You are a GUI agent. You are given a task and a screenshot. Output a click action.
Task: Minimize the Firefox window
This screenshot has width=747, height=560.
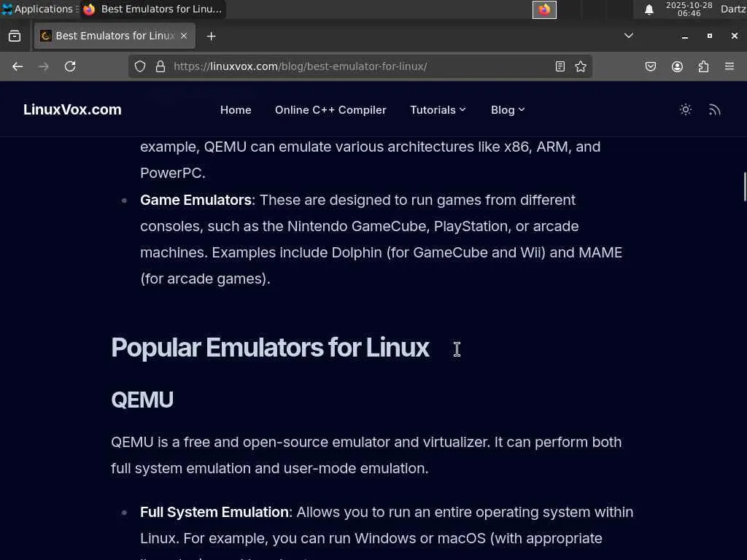point(684,36)
